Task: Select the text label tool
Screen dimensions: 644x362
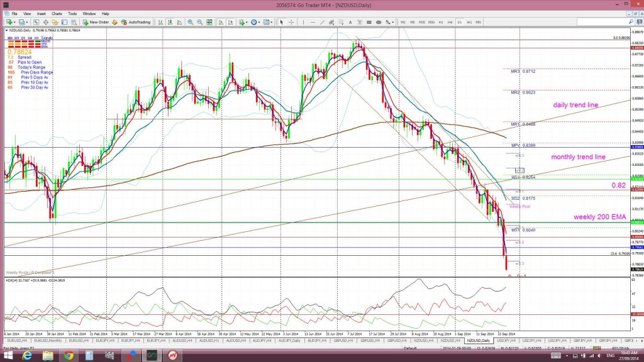Action: [350, 22]
